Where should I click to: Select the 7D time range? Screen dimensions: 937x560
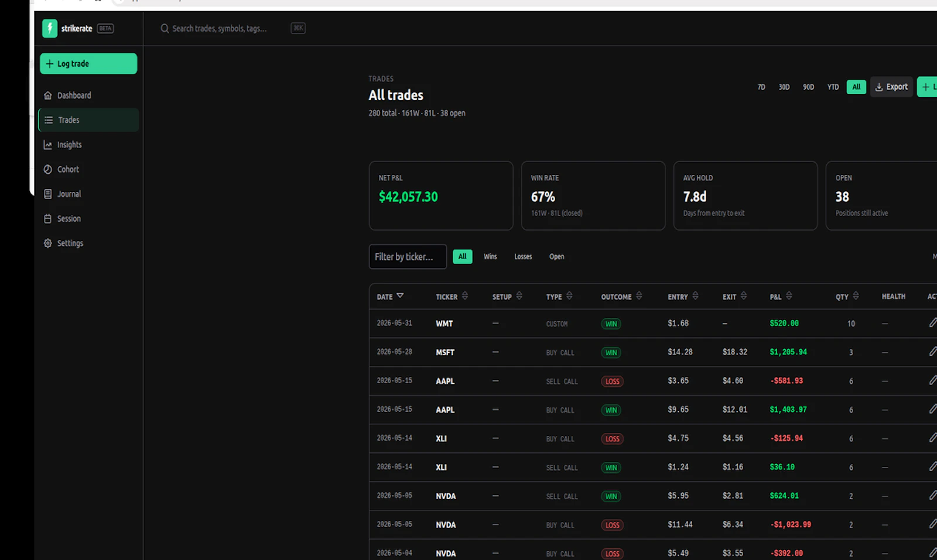point(761,87)
